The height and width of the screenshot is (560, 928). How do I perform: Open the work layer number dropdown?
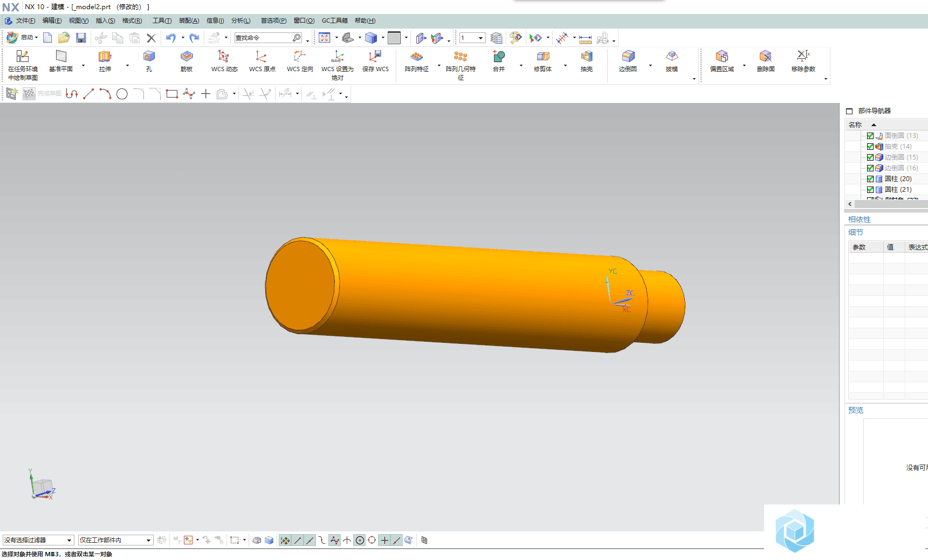pos(472,38)
